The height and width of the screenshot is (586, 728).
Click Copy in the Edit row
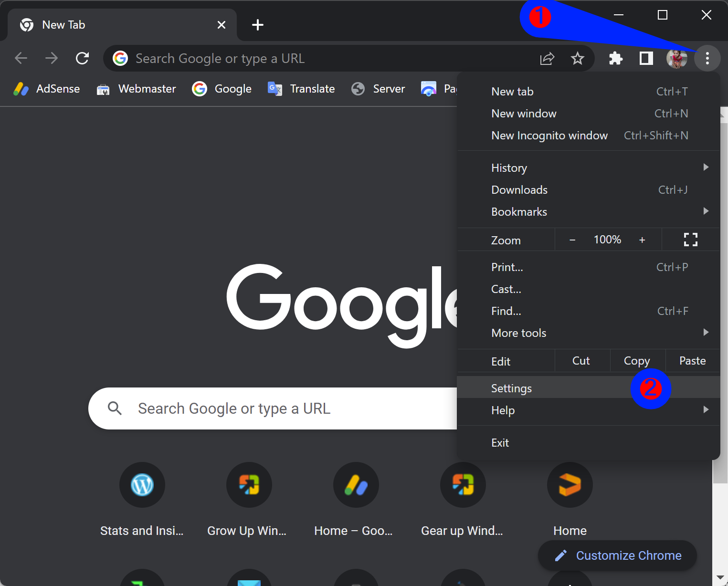[x=637, y=361]
